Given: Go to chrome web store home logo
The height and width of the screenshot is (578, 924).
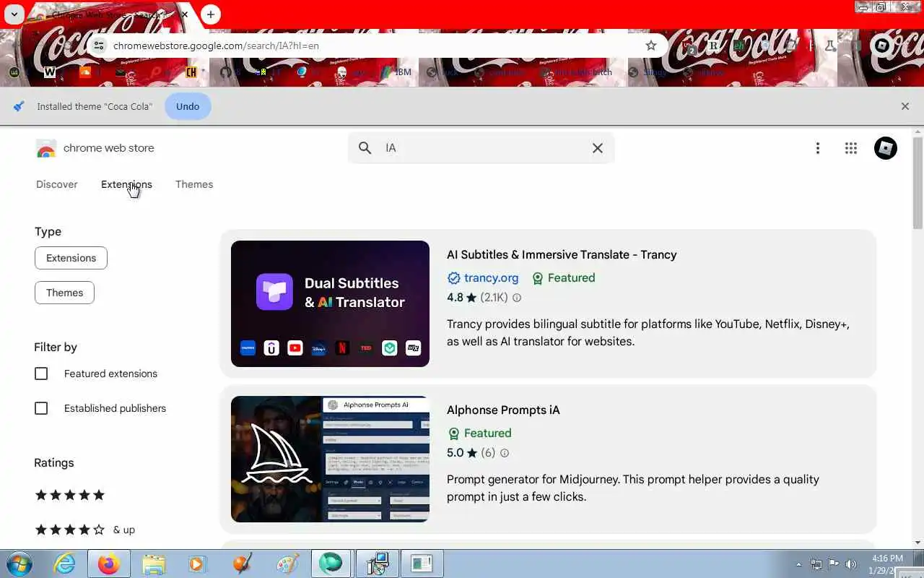Looking at the screenshot, I should point(95,148).
